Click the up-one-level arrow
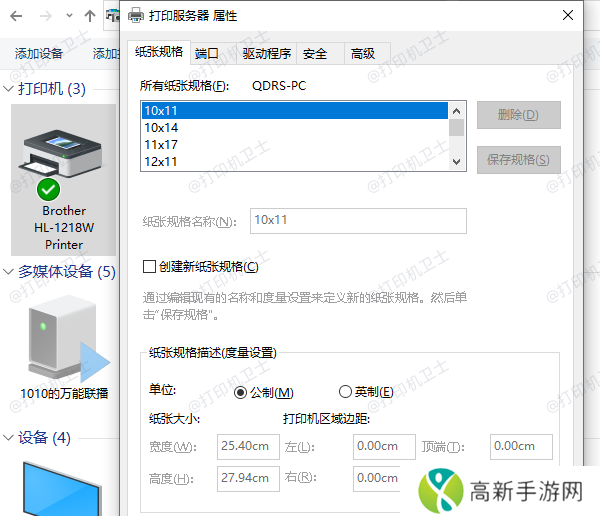This screenshot has height=516, width=600. (x=91, y=15)
